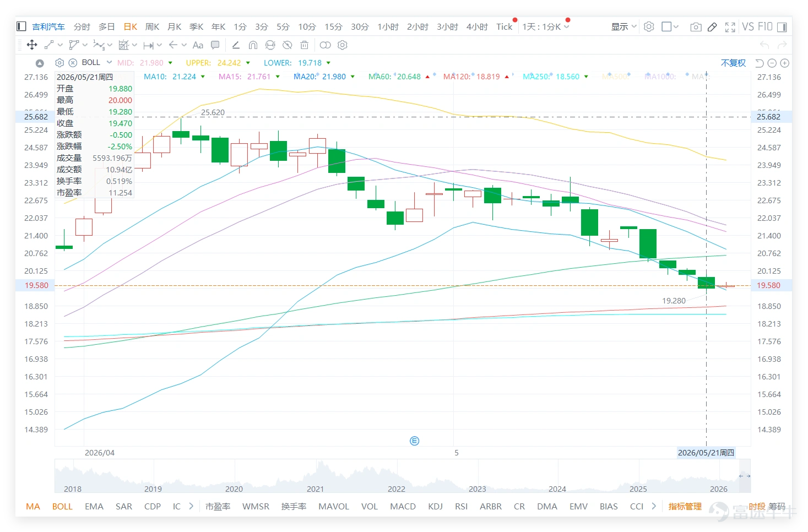Viewport: 808px width, 532px height.
Task: Select the wave numbering drawing tool
Action: (x=99, y=45)
